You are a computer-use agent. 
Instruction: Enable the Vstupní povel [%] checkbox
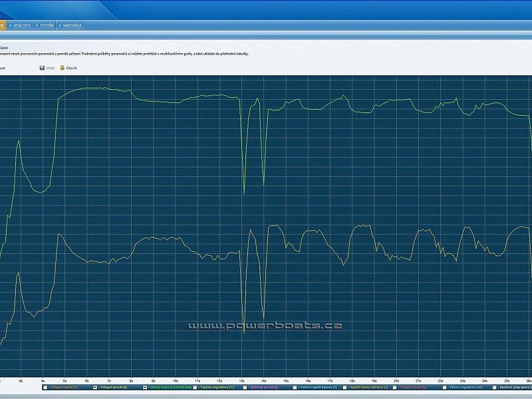coord(394,387)
